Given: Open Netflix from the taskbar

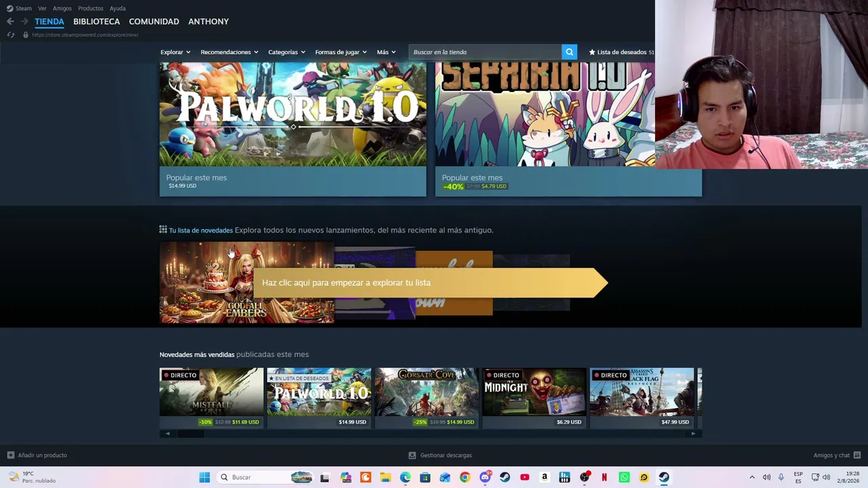Looking at the screenshot, I should click(x=604, y=477).
